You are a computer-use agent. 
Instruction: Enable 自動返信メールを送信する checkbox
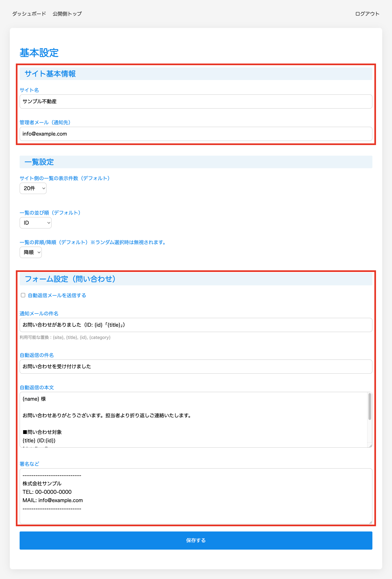23,295
